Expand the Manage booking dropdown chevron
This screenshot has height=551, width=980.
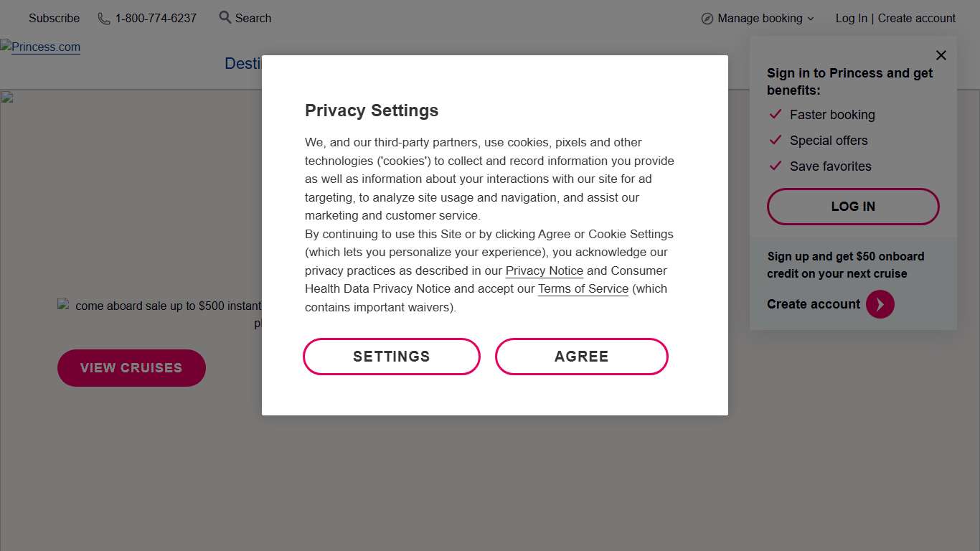811,19
